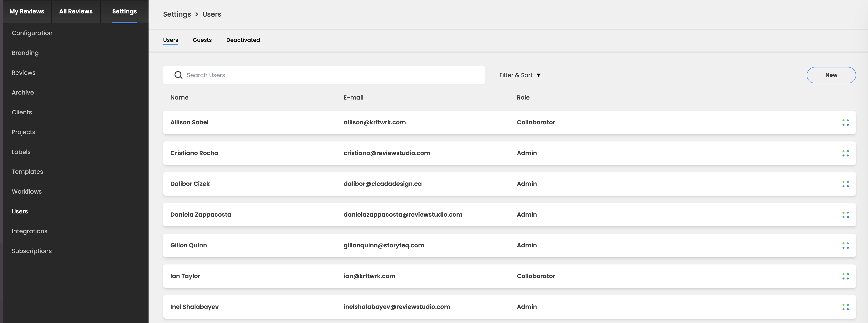Screen dimensions: 868x323
Task: Open options menu for Ian Taylor
Action: click(845, 276)
